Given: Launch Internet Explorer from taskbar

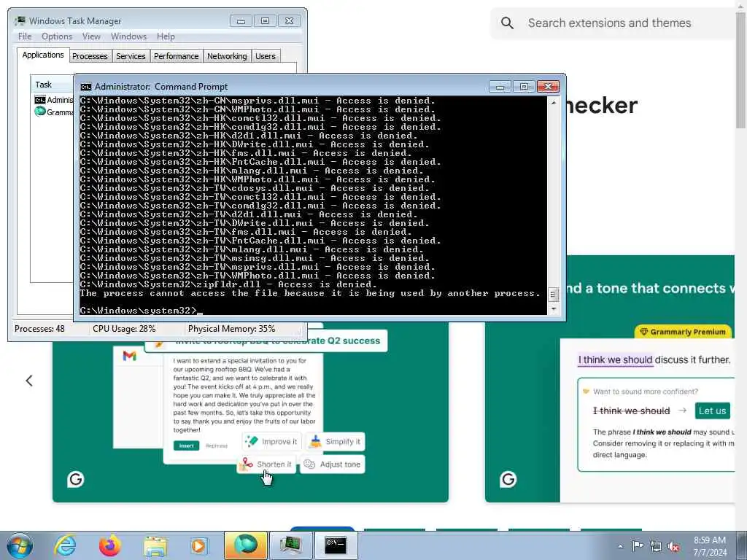Looking at the screenshot, I should 65,545.
